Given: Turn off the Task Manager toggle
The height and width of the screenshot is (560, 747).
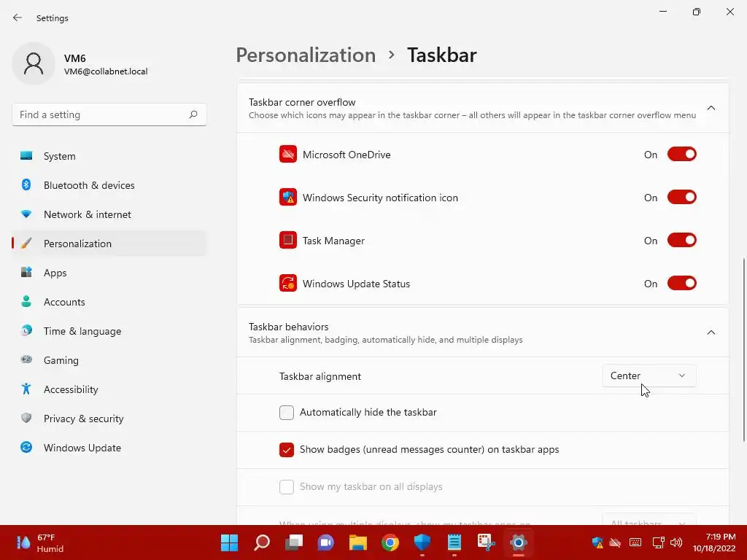Looking at the screenshot, I should point(681,240).
